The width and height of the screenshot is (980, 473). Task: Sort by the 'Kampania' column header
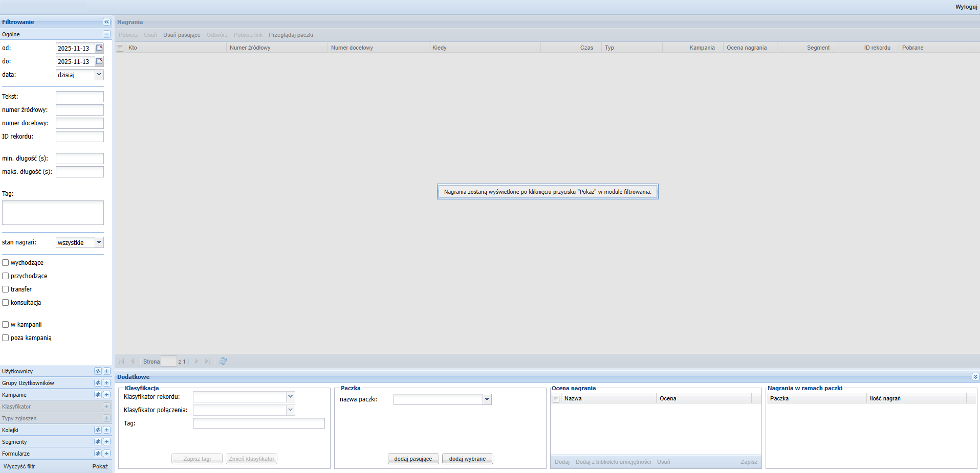[x=693, y=48]
